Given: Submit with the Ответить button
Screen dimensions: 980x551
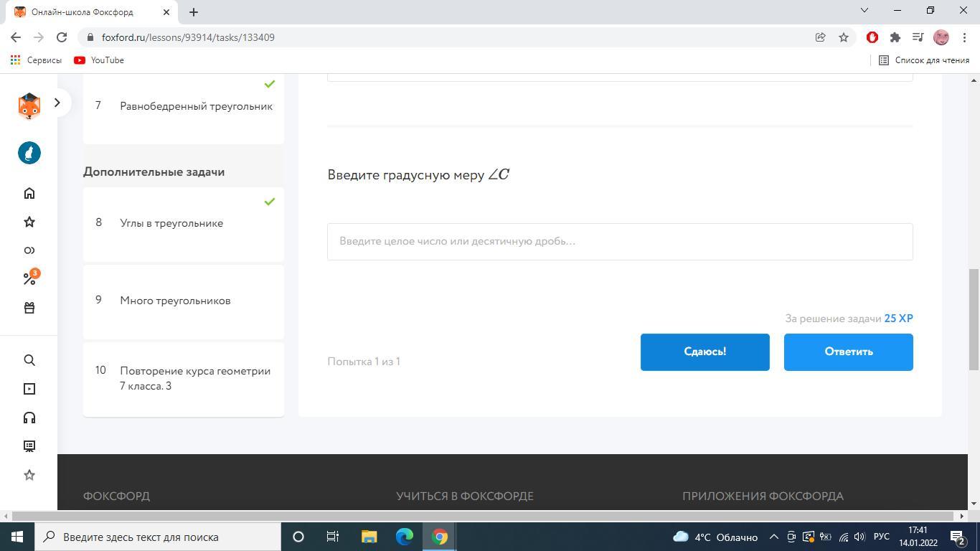Looking at the screenshot, I should point(848,352).
